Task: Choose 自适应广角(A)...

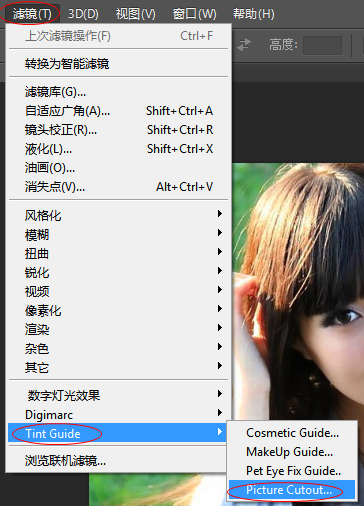Action: tap(118, 111)
